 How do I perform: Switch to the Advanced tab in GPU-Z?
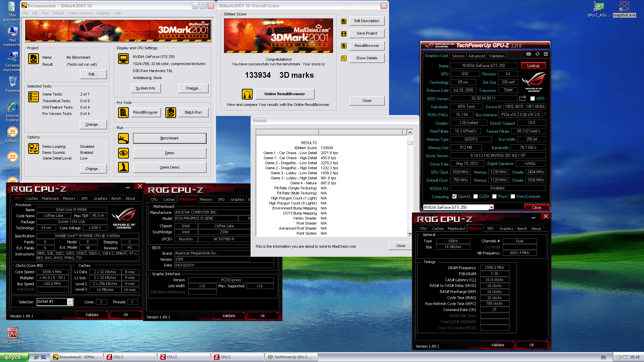[x=477, y=56]
